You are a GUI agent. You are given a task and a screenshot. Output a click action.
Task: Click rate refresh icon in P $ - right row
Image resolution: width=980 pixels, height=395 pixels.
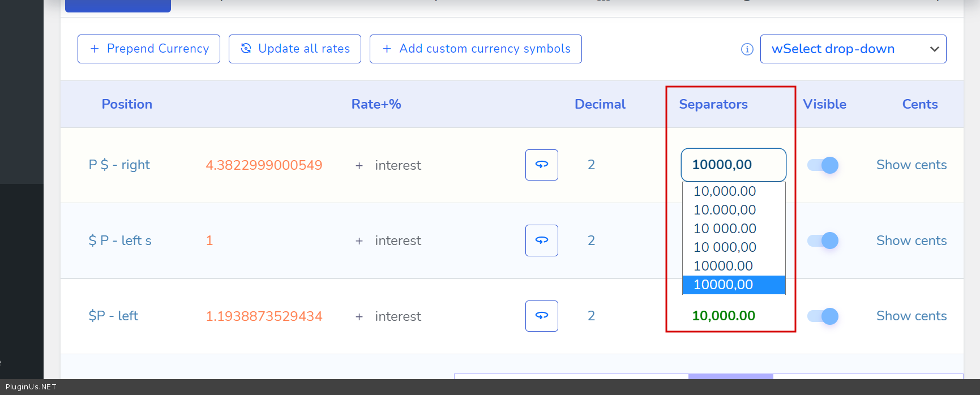click(542, 165)
